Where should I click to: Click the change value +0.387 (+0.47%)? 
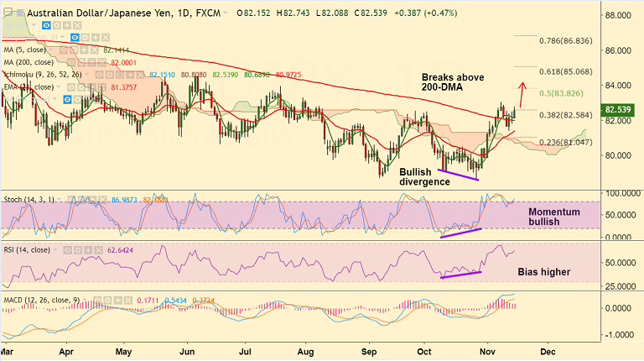425,13
